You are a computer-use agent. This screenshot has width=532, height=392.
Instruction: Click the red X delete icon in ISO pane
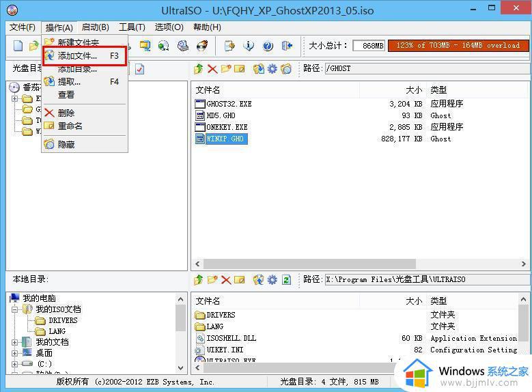pos(212,69)
